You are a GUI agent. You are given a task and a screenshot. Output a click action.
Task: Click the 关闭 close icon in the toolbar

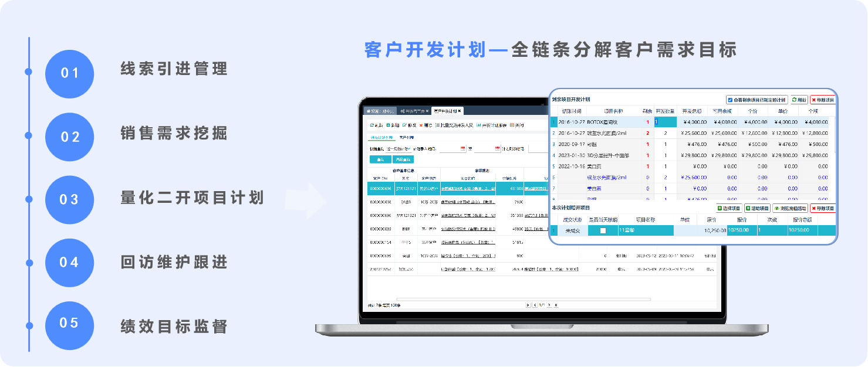tap(516, 125)
